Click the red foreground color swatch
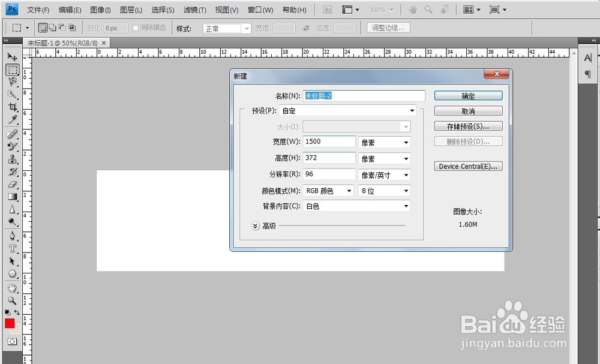600x364 pixels. (x=10, y=323)
